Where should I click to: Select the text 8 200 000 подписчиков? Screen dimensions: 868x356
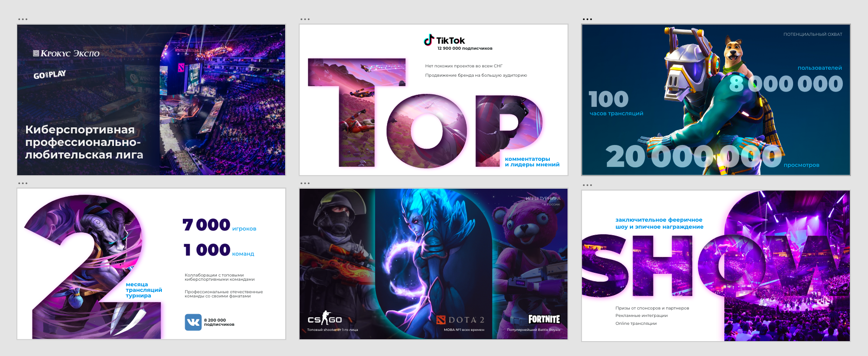click(x=219, y=323)
